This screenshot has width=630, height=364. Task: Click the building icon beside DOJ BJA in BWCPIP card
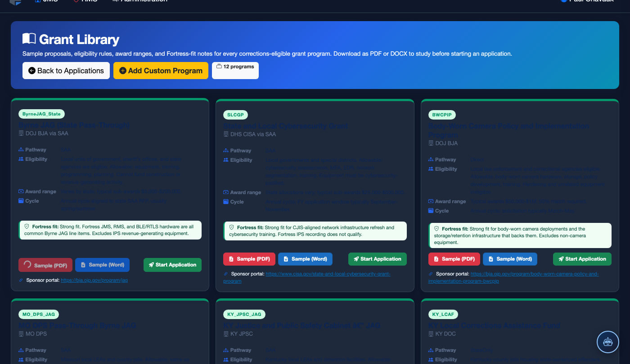coord(431,143)
